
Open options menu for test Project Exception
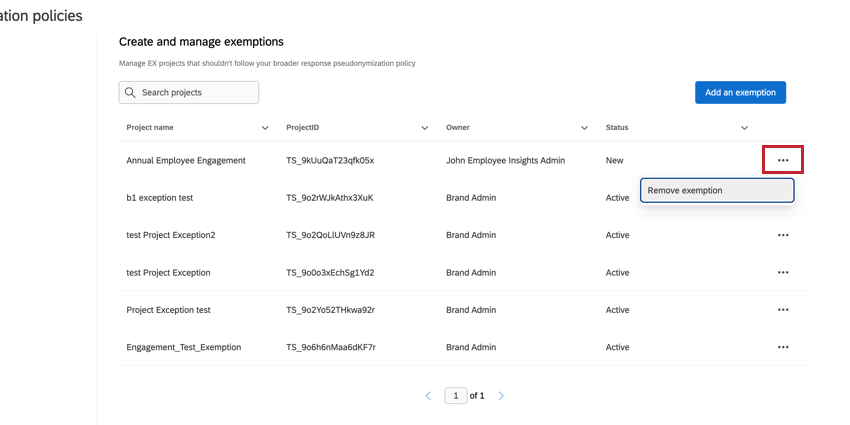pos(783,273)
